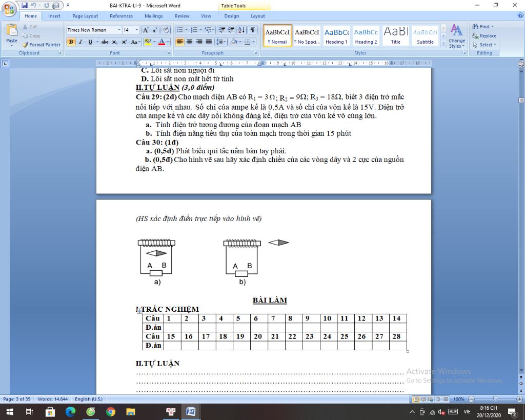Click the Paste clipboard icon

[11, 30]
